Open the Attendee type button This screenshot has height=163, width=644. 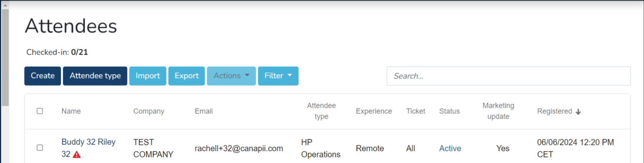pyautogui.click(x=95, y=76)
